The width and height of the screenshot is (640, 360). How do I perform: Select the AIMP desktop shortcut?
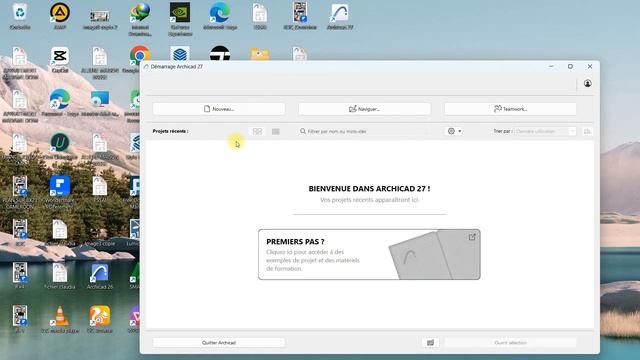click(60, 16)
